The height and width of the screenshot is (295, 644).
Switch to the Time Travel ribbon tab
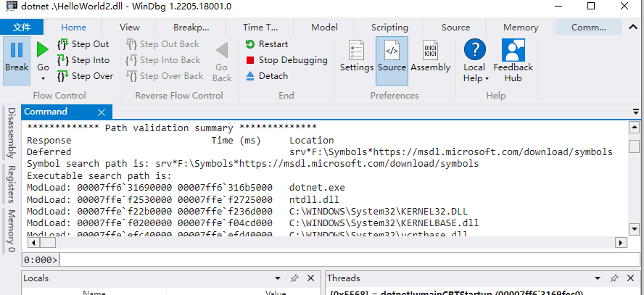[260, 28]
